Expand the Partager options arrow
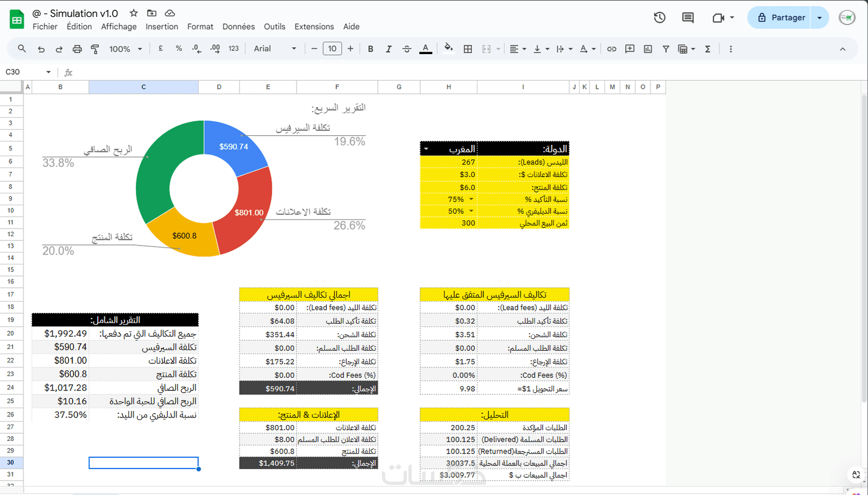The height and width of the screenshot is (495, 868). click(x=819, y=18)
